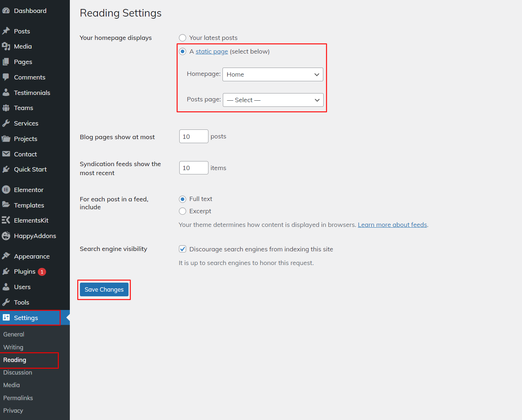Image resolution: width=522 pixels, height=420 pixels.
Task: Choose the Excerpt feed option
Action: (183, 211)
